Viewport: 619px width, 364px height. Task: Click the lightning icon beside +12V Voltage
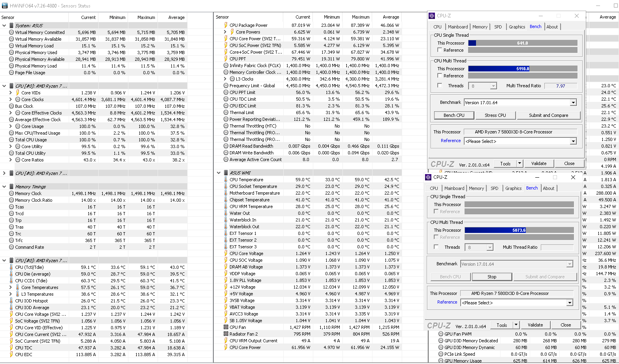tap(226, 287)
